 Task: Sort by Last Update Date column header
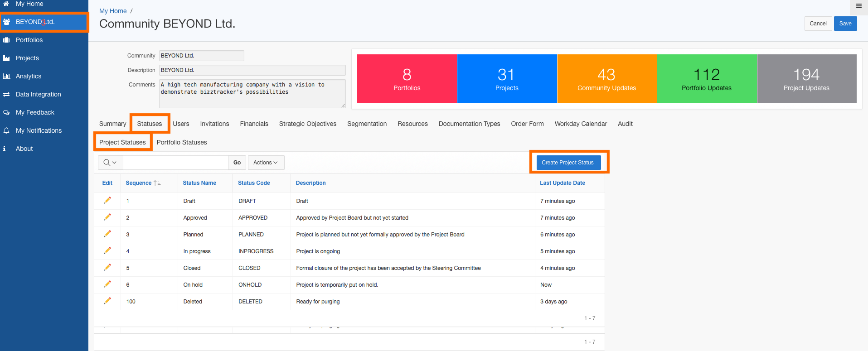point(563,183)
